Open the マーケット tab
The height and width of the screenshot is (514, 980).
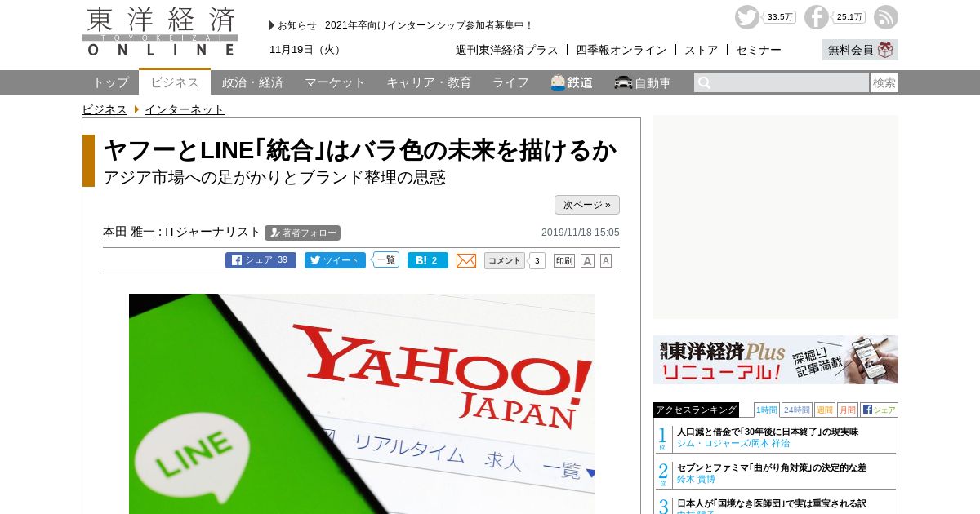(x=335, y=82)
